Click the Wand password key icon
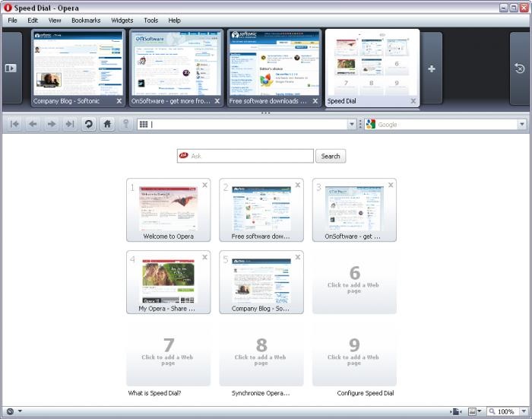The height and width of the screenshot is (419, 532). click(125, 124)
